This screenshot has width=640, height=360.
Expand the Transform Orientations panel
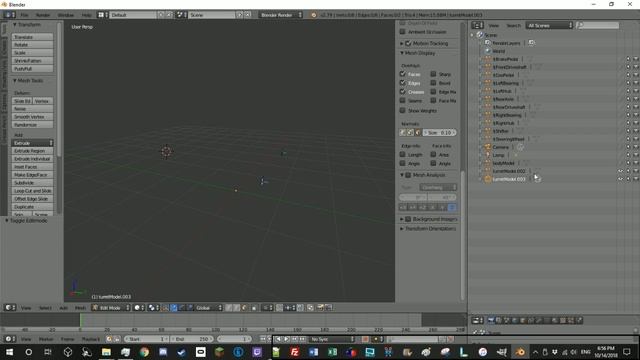[428, 229]
